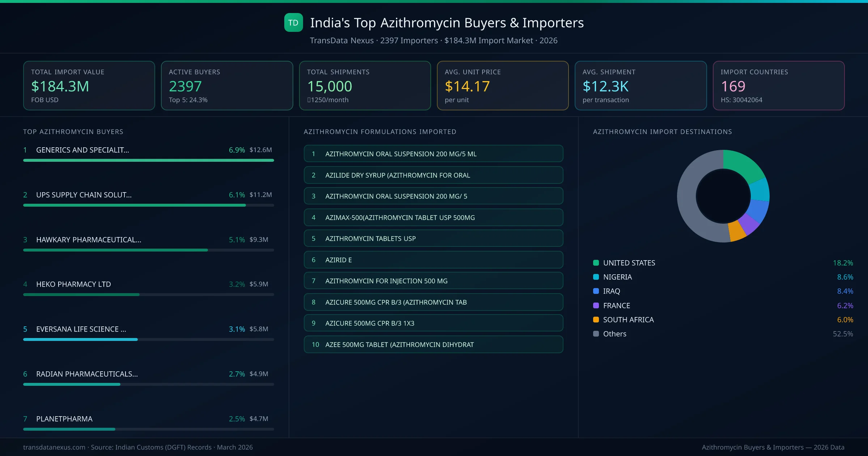Open the Azithromycin Import Destinations panel
The height and width of the screenshot is (456, 868).
coord(663,132)
